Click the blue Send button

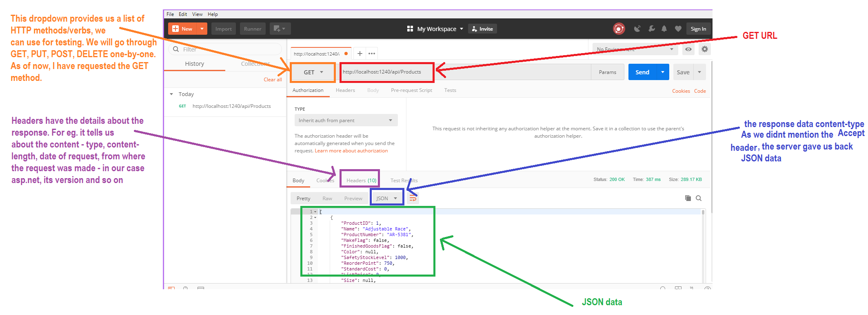[642, 72]
